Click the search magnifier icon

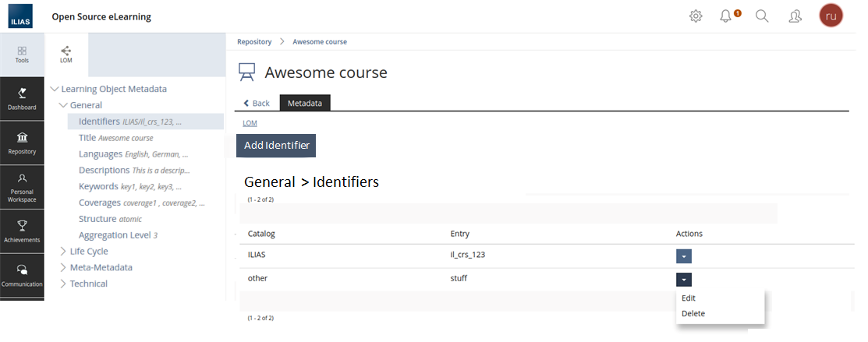pyautogui.click(x=763, y=16)
